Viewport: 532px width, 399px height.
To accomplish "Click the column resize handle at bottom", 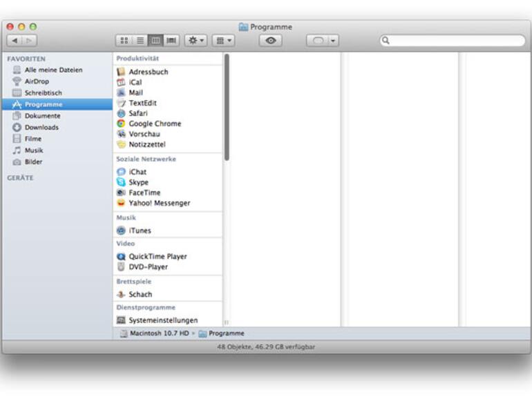I will click(227, 322).
